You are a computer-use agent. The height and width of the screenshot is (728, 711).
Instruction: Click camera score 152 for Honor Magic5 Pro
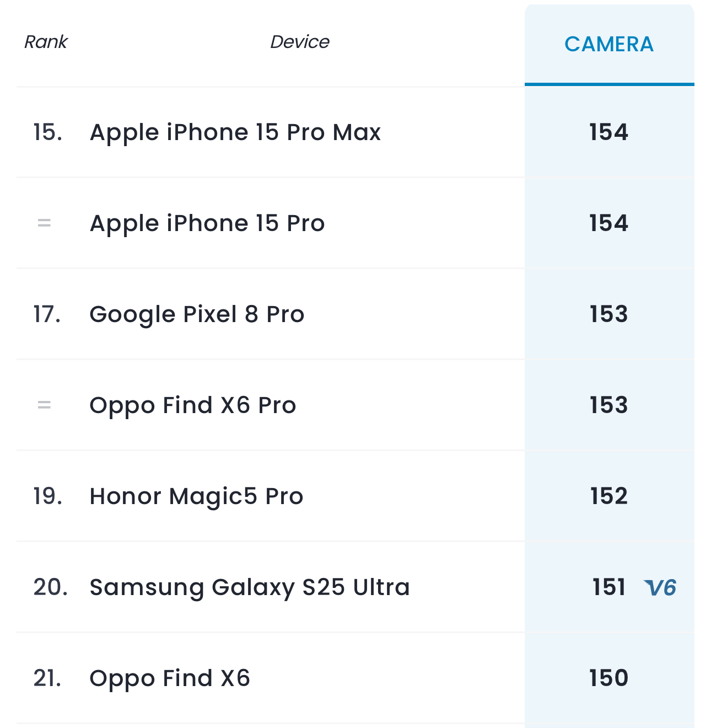click(608, 496)
